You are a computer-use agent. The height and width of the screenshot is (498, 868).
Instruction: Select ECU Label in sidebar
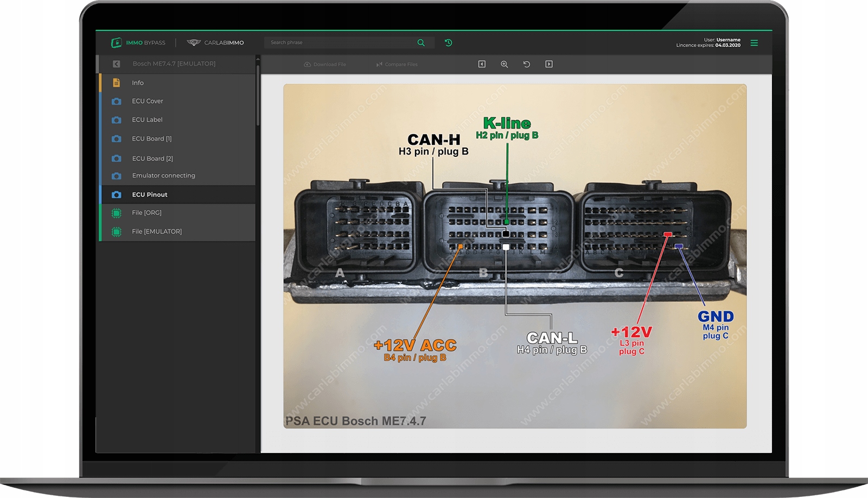(x=177, y=120)
